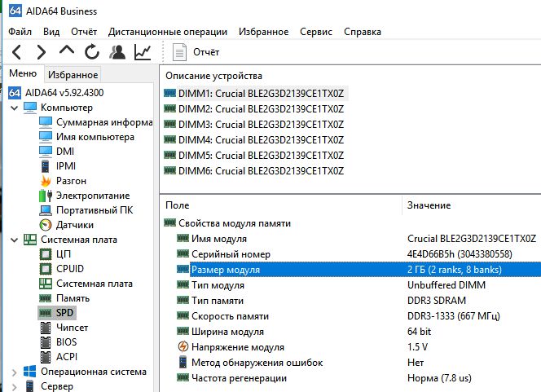Open the Сервис menu
The image size is (541, 392).
click(x=316, y=32)
